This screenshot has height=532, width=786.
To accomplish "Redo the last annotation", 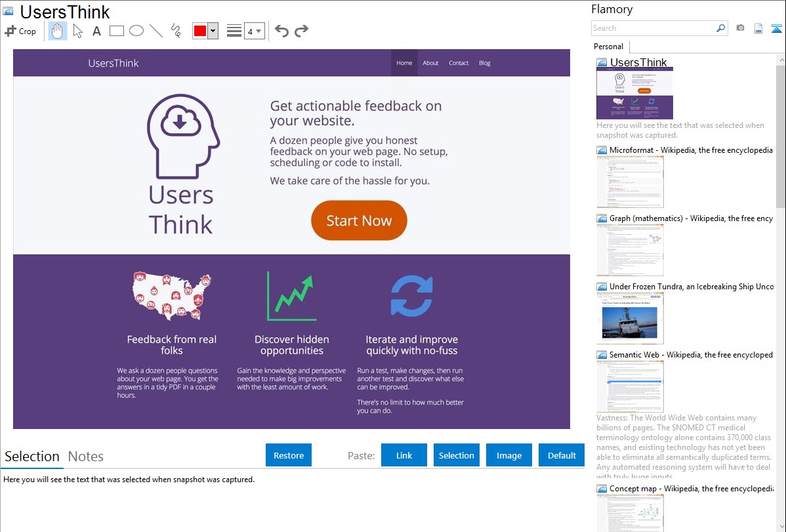I will click(301, 31).
